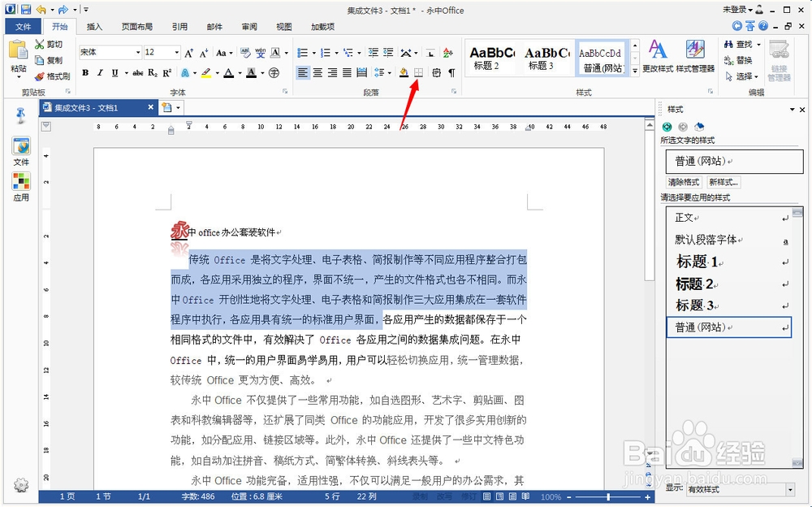Apply 标题 1 style from styles list

click(730, 262)
